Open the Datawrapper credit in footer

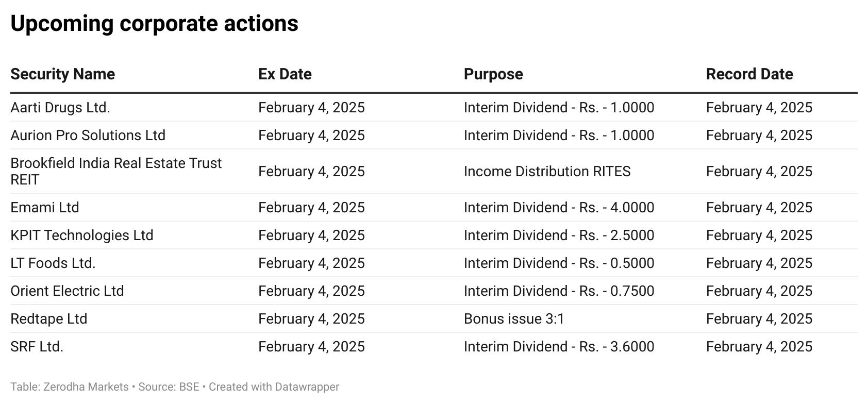[x=307, y=387]
